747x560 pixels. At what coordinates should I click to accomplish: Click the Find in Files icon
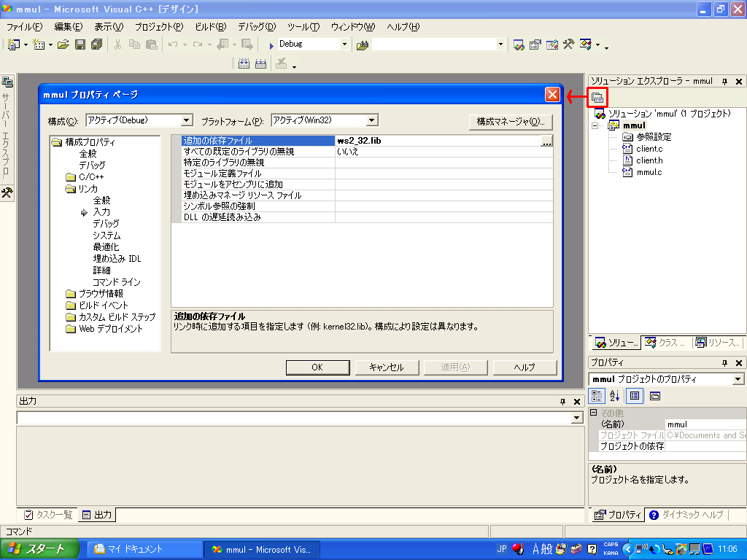pyautogui.click(x=363, y=44)
